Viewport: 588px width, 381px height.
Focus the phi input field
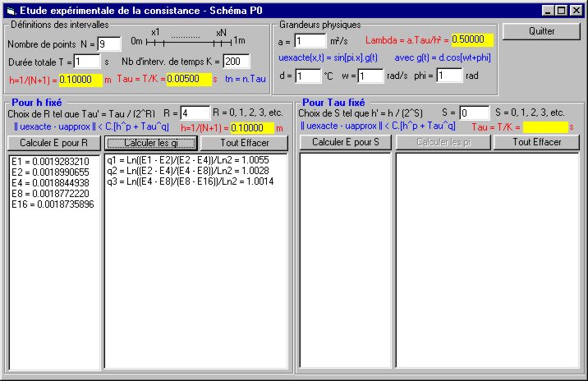[x=449, y=76]
